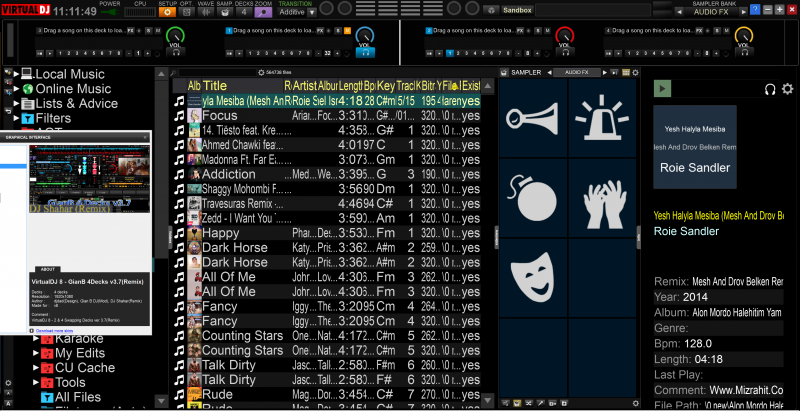Toggle headphones in the track info panel
The width and height of the screenshot is (800, 411).
coord(770,89)
